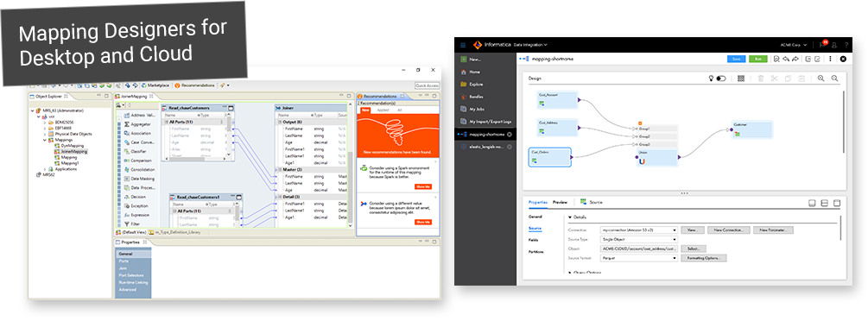Select the Fields properties section
868x321 pixels.
(533, 240)
